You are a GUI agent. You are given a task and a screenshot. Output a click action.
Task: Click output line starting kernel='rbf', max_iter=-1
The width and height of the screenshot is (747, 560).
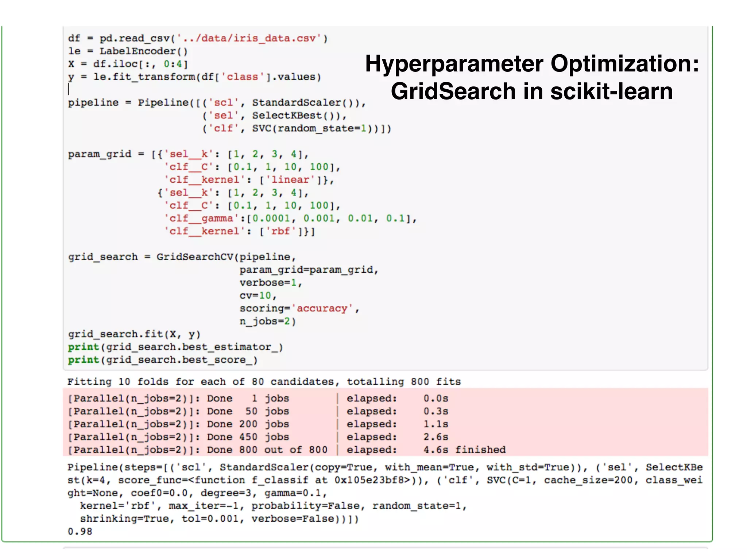[x=274, y=506]
